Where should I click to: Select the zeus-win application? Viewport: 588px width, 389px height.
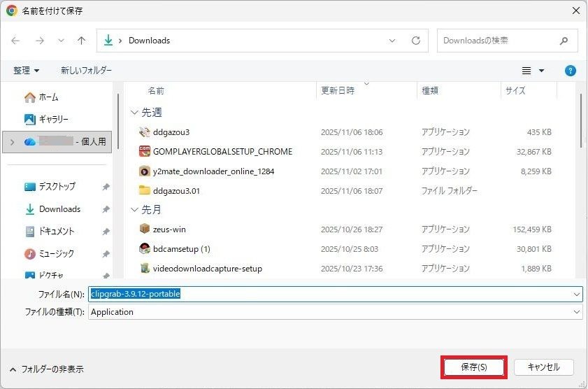[x=169, y=229]
